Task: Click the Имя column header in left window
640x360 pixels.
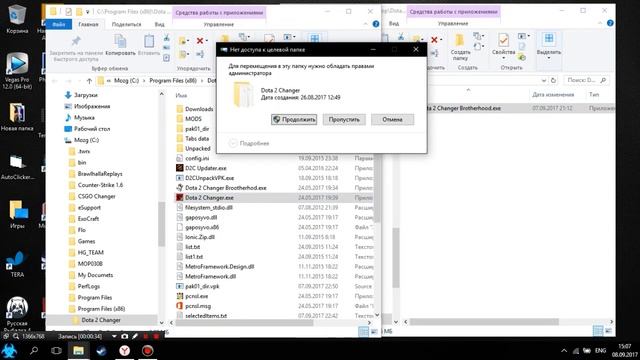Action: pyautogui.click(x=181, y=96)
